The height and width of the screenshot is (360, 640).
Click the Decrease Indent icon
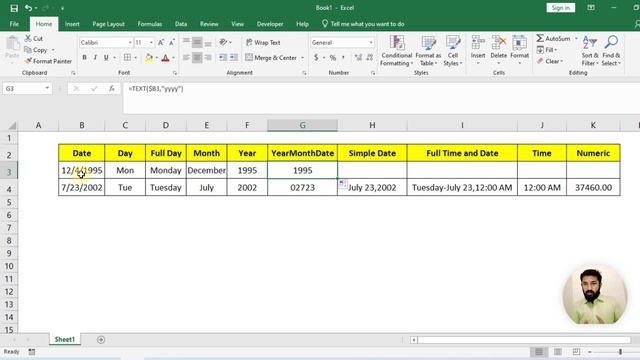222,58
